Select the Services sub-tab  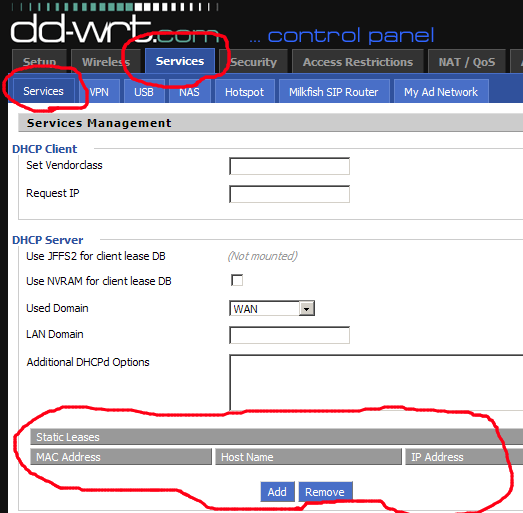(x=43, y=91)
